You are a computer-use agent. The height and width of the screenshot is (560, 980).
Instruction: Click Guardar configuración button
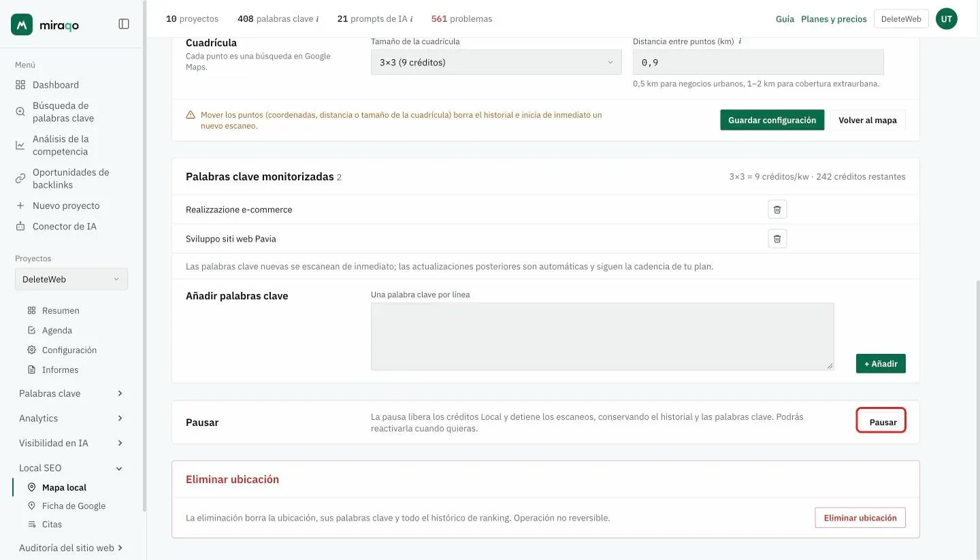(772, 120)
